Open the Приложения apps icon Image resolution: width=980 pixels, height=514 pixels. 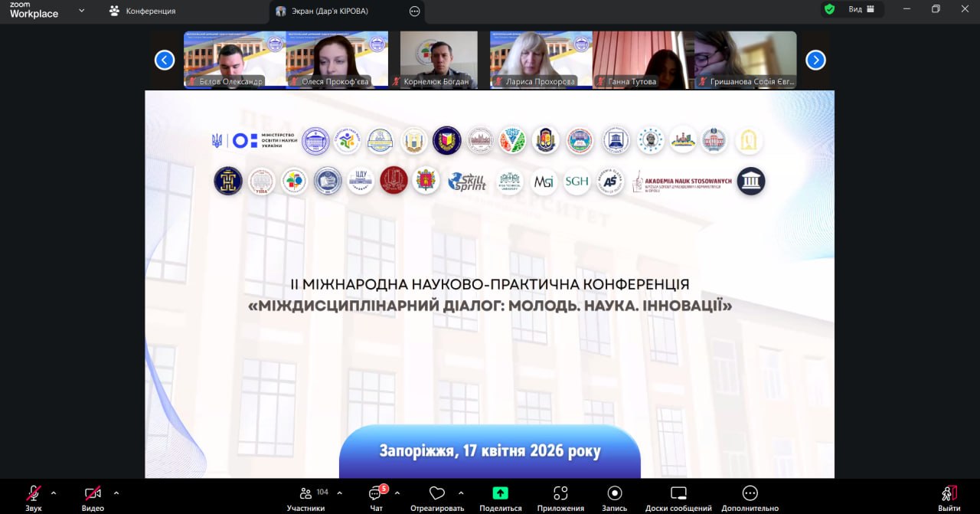pos(560,493)
